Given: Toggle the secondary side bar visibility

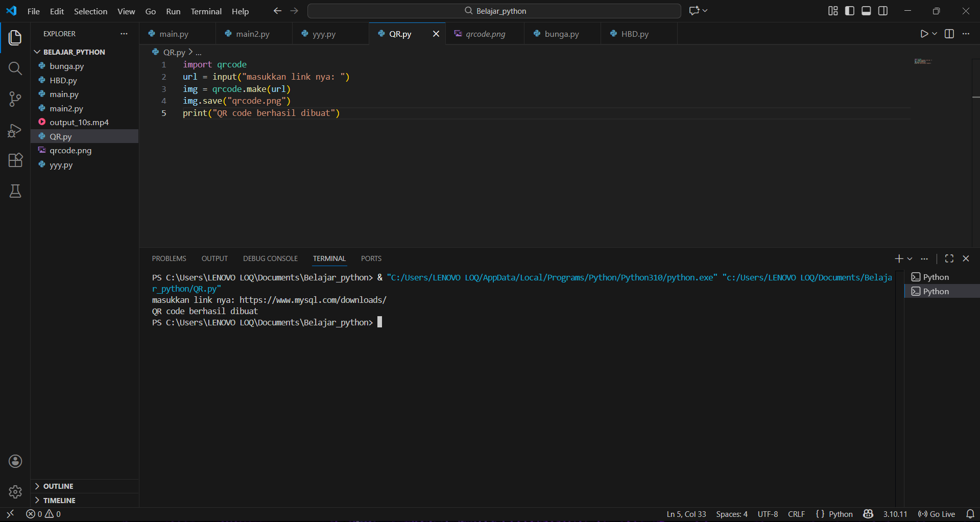Looking at the screenshot, I should coord(883,11).
